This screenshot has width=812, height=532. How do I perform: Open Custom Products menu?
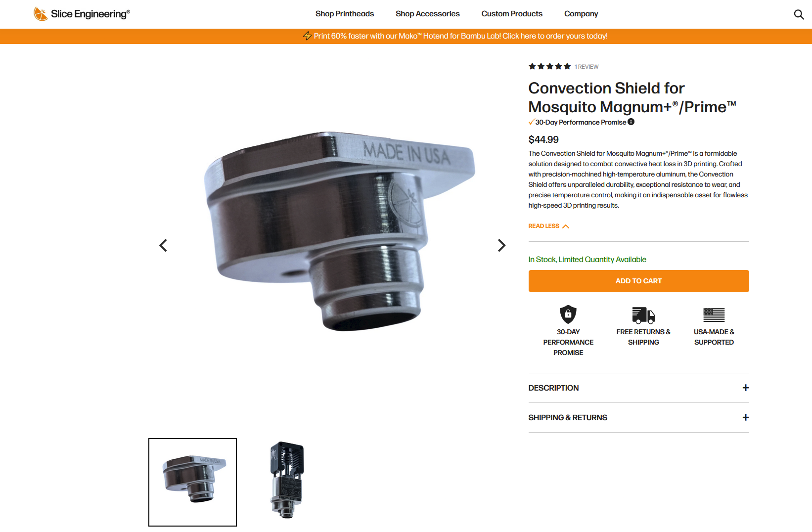click(x=512, y=14)
